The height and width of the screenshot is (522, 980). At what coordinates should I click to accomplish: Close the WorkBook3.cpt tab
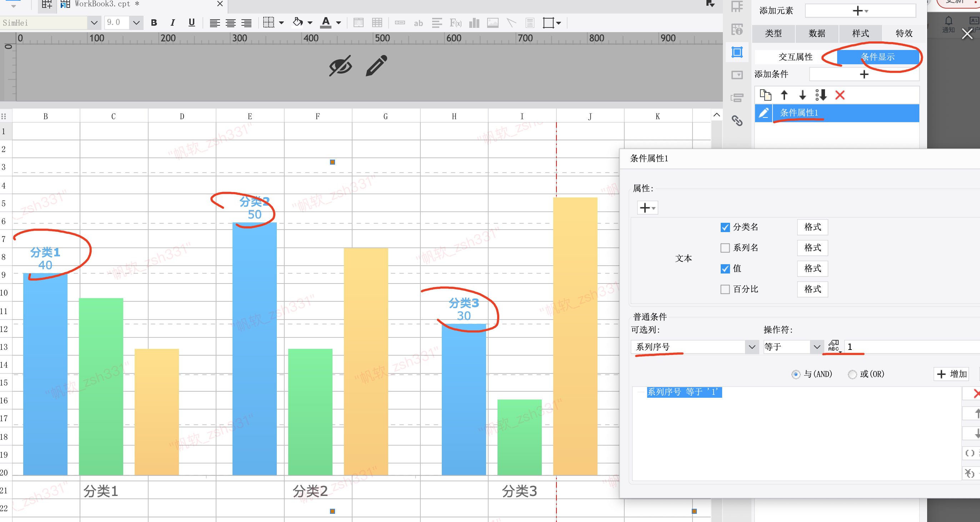tap(220, 4)
